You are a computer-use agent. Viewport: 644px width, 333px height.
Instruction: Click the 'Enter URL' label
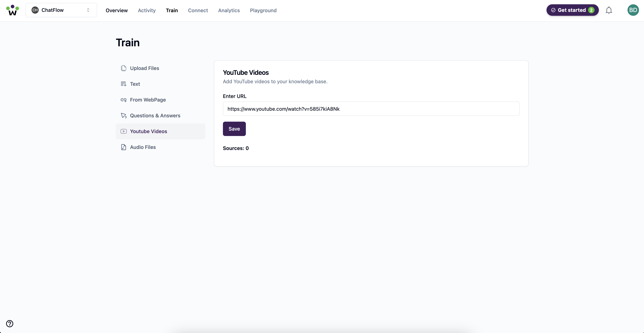[235, 96]
